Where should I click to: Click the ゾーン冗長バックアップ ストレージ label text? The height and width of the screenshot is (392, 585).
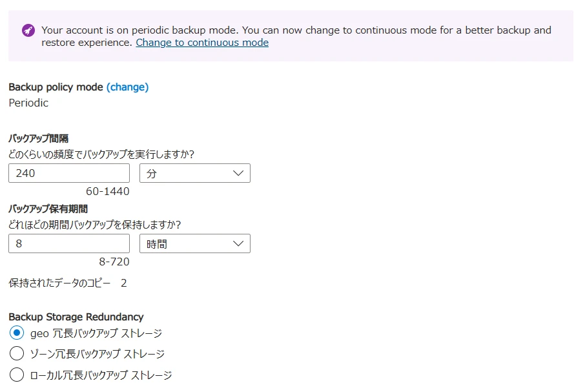97,354
